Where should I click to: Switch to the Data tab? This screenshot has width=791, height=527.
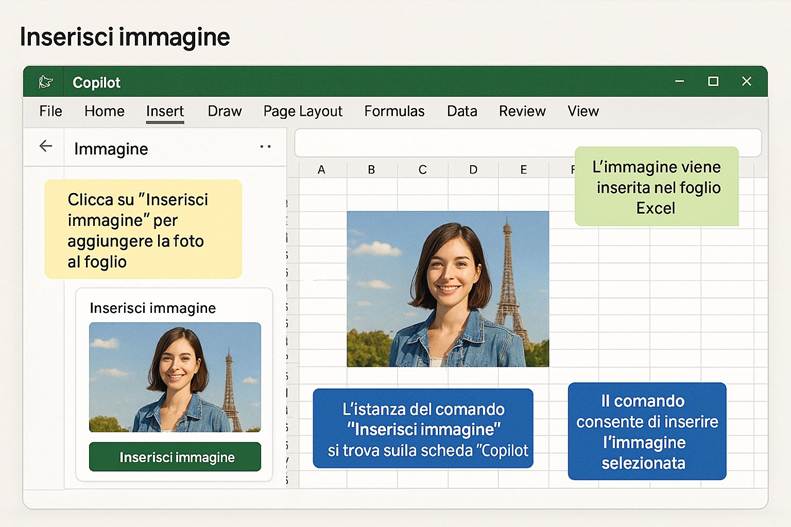462,111
